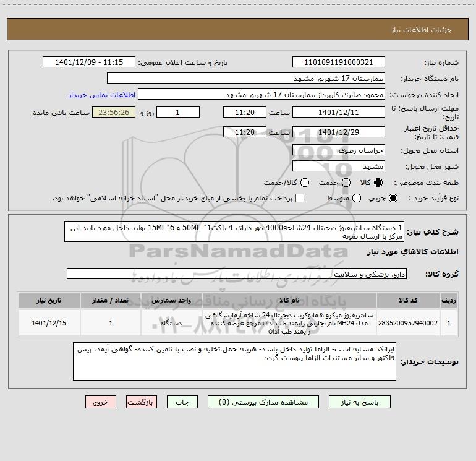Click the شرح کلی نیاز description box
This screenshot has height=461, width=476.
tap(234, 231)
